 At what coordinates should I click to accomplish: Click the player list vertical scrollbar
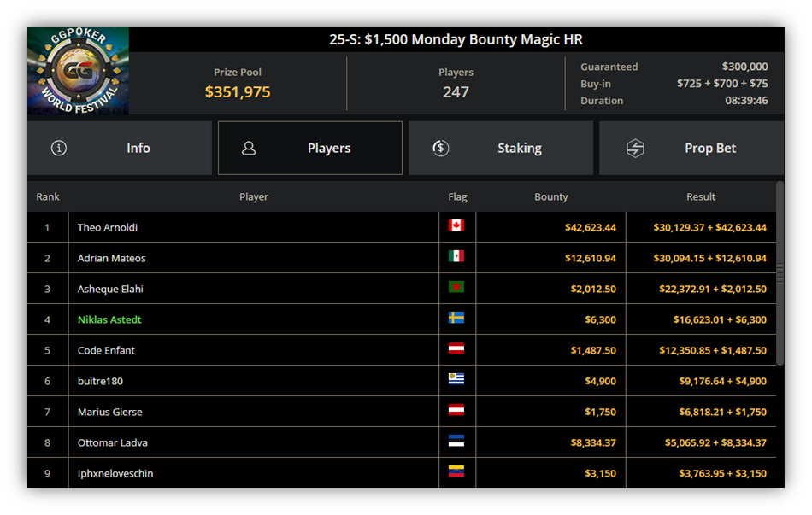(x=780, y=273)
